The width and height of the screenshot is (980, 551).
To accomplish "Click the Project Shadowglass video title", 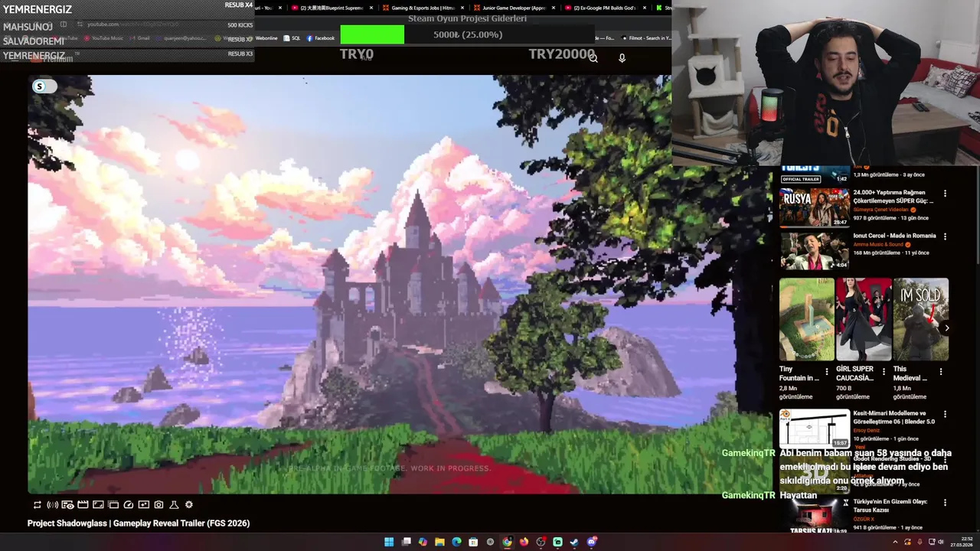I will [139, 523].
